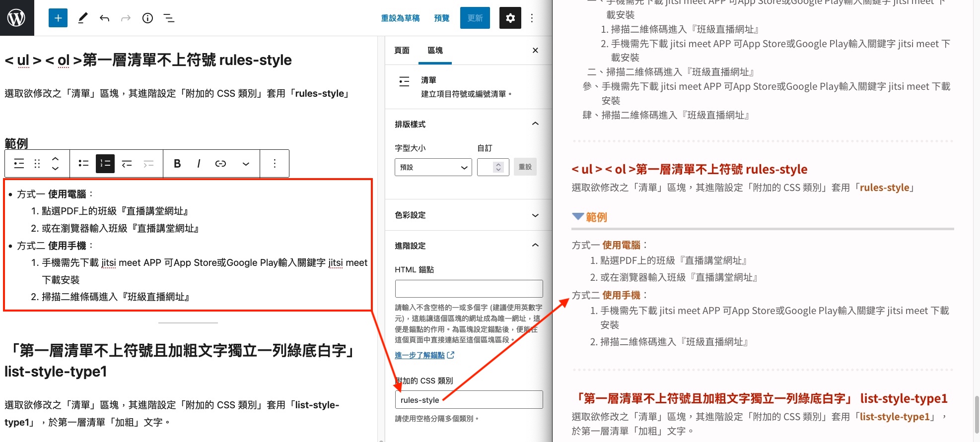Insert a link with the link icon
Viewport: 980px width, 442px height.
coord(220,163)
